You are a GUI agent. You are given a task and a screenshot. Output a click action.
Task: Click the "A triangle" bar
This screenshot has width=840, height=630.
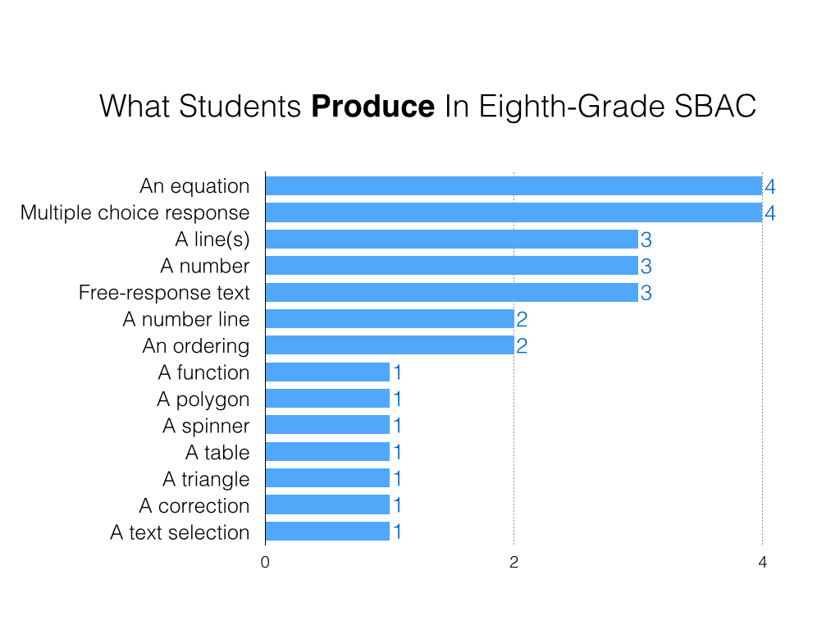(327, 479)
